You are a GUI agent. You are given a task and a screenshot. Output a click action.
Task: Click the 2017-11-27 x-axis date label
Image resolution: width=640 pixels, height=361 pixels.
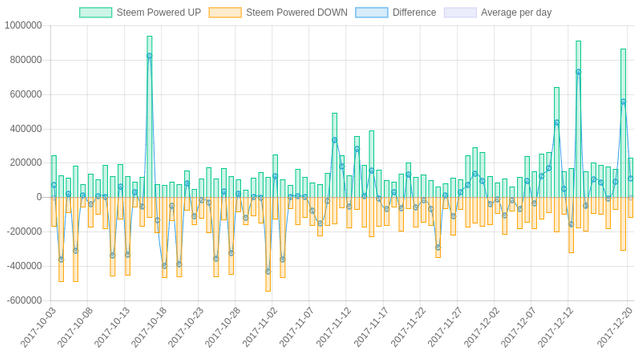(x=444, y=328)
